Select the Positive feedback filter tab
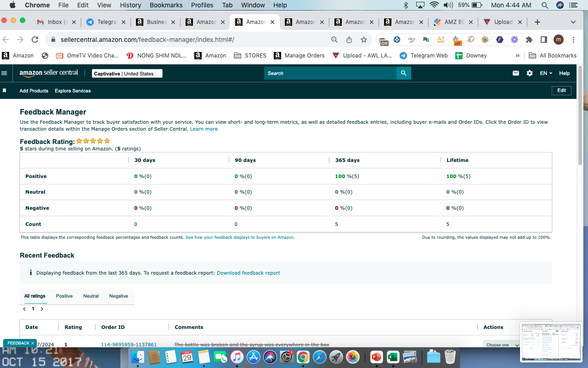This screenshot has height=368, width=588. [x=64, y=296]
